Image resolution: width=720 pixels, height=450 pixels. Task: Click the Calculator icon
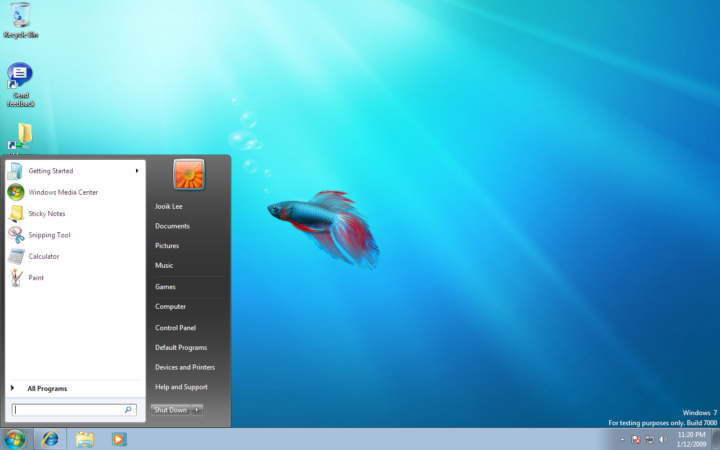(x=16, y=256)
